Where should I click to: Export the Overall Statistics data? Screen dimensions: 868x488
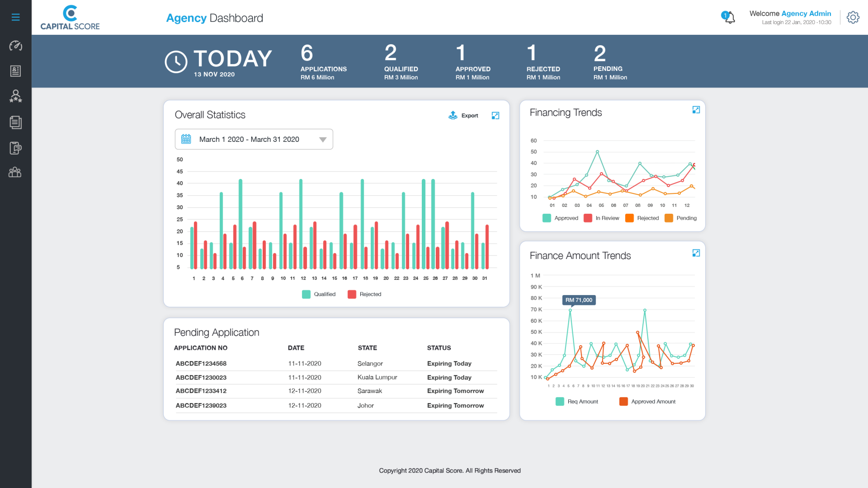click(462, 115)
